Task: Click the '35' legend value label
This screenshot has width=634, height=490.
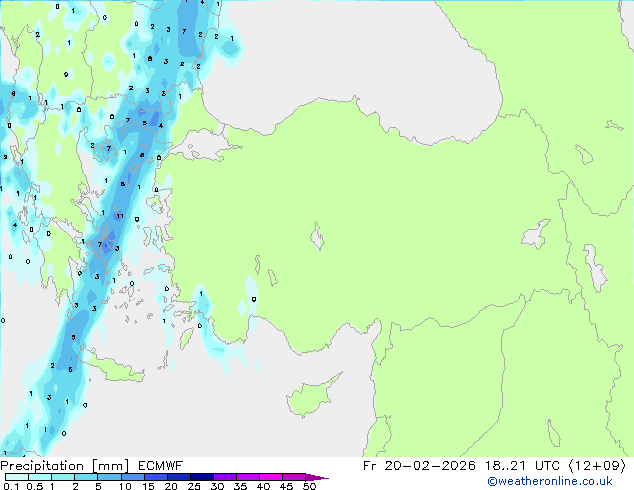Action: [x=241, y=486]
